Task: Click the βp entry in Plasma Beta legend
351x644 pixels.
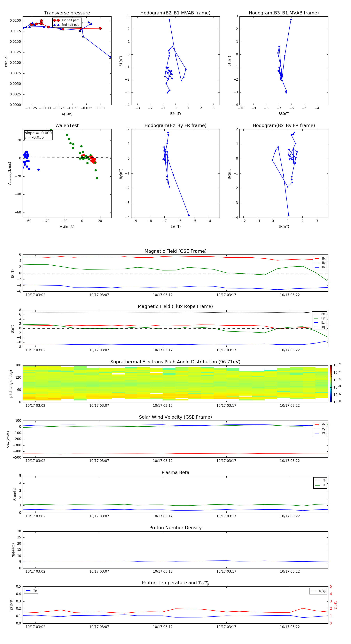Action: [320, 480]
